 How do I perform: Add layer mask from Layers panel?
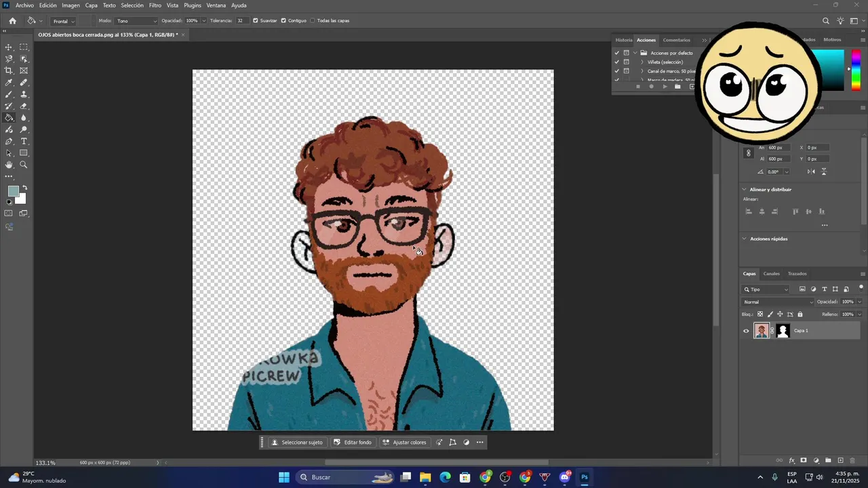[x=804, y=460]
